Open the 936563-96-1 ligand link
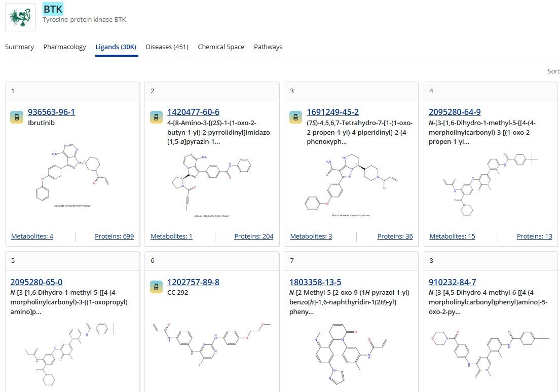This screenshot has height=392, width=560. 51,112
